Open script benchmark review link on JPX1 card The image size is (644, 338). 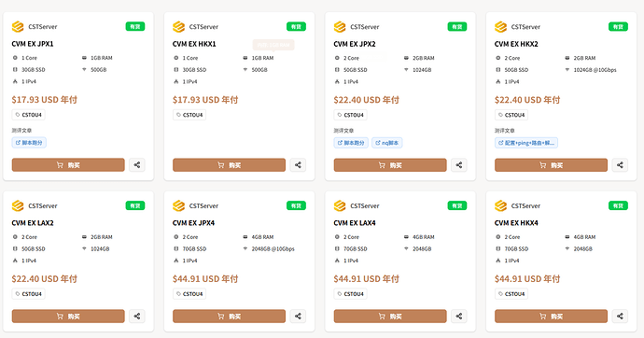coord(29,143)
